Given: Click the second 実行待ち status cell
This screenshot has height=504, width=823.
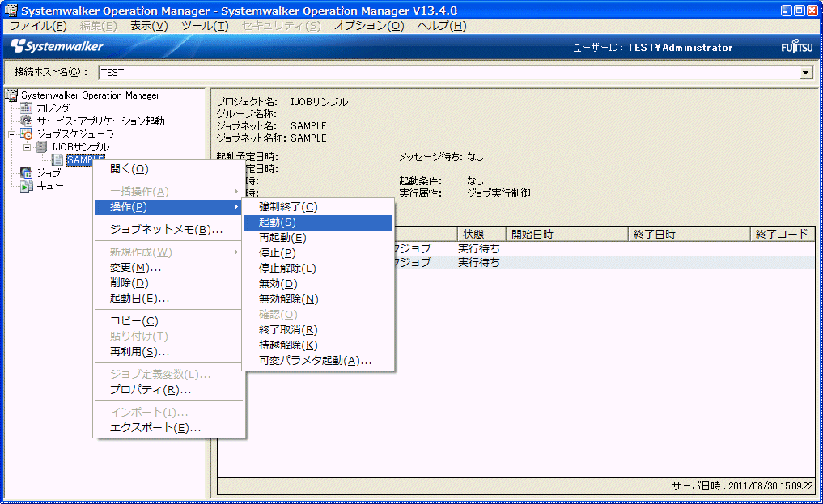Looking at the screenshot, I should [479, 262].
